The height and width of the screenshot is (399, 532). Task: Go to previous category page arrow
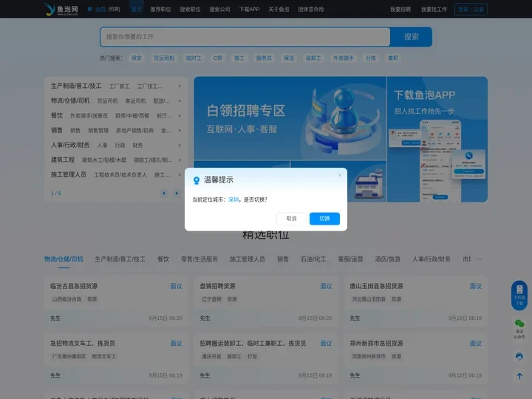click(163, 193)
